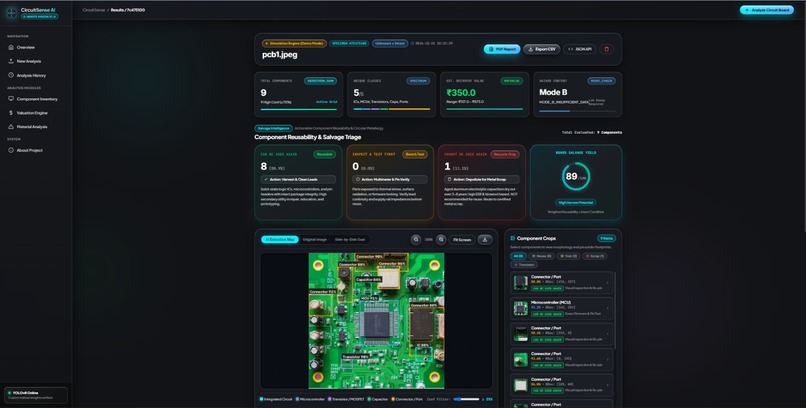
Task: Open Overview via its home icon
Action: click(x=11, y=47)
